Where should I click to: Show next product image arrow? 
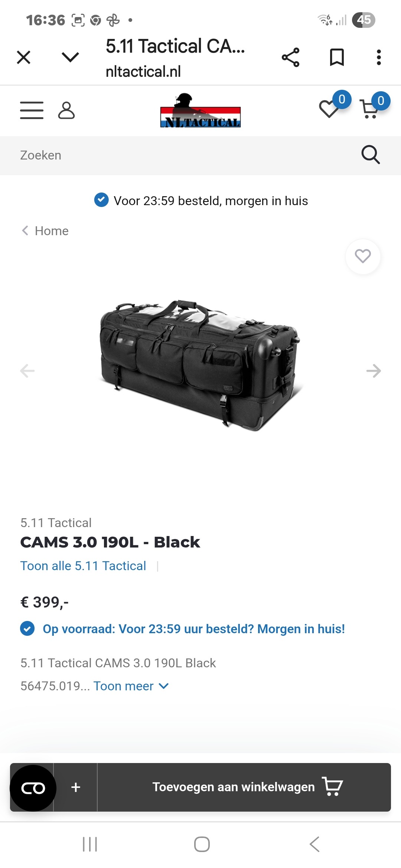tap(373, 371)
